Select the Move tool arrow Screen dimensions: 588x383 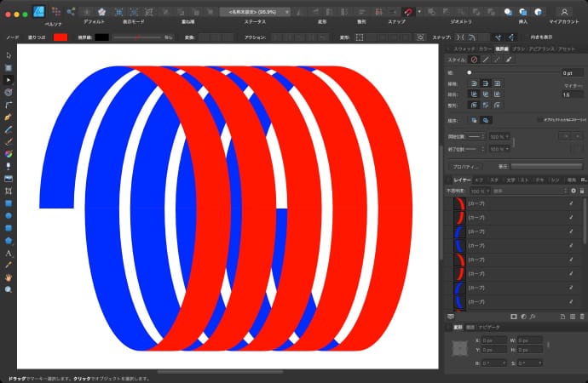pos(9,55)
